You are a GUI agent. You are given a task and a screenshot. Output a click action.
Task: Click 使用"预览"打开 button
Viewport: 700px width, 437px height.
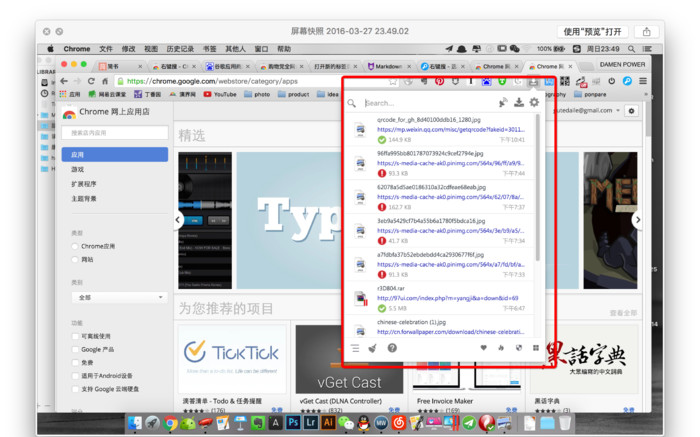coord(592,32)
